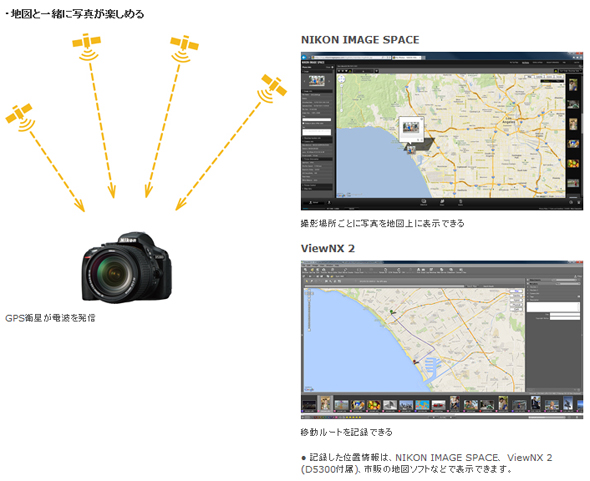Select the blue character thumbnail in NIKON IMAGE SPACE strip
Image resolution: width=590 pixels, height=481 pixels.
pos(573,143)
